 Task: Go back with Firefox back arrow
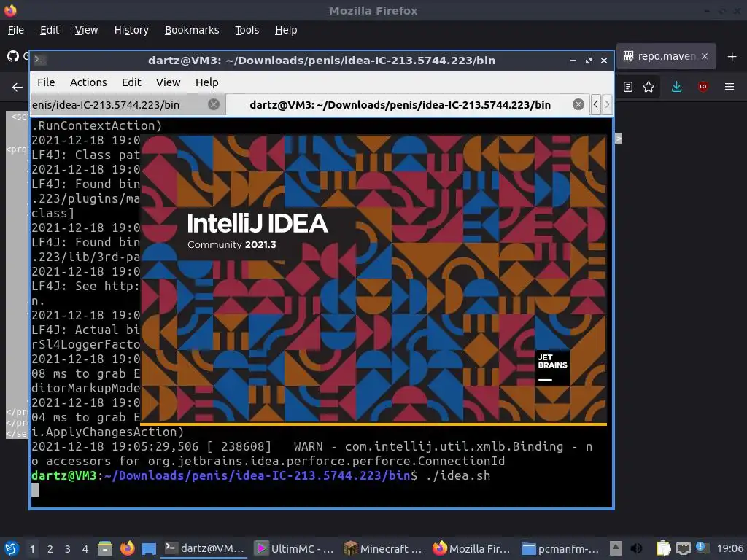(18, 87)
